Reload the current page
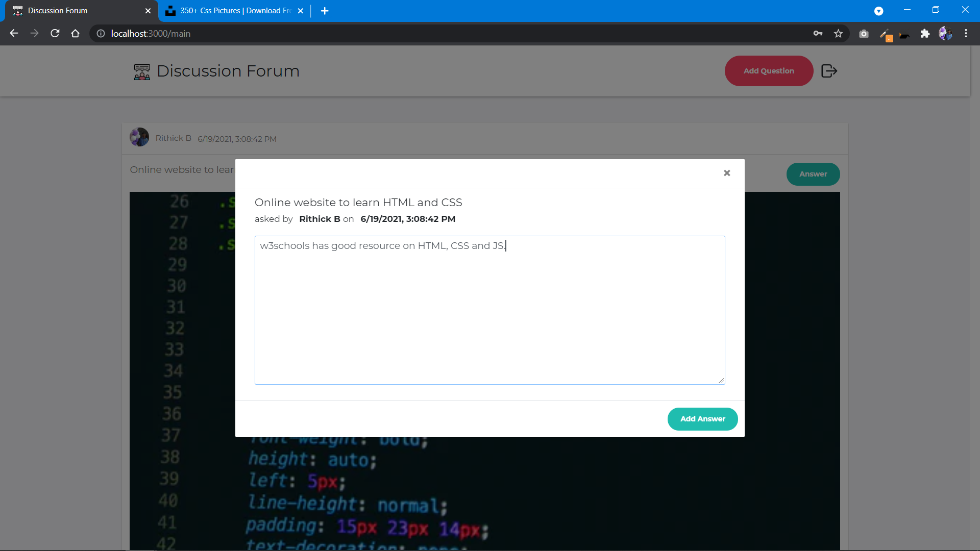Screen dimensions: 980x551 (55, 34)
